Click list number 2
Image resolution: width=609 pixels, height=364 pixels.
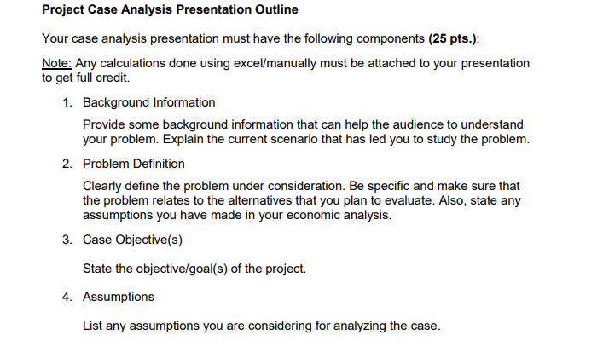(66, 164)
